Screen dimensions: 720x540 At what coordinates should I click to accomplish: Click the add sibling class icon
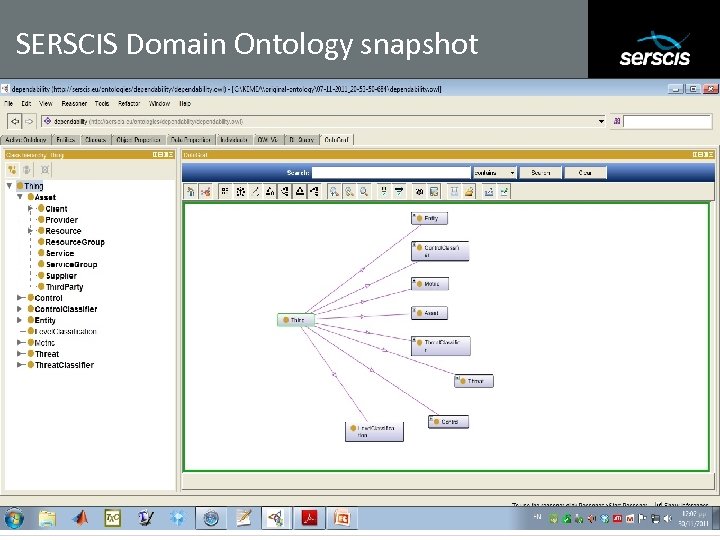[28, 170]
